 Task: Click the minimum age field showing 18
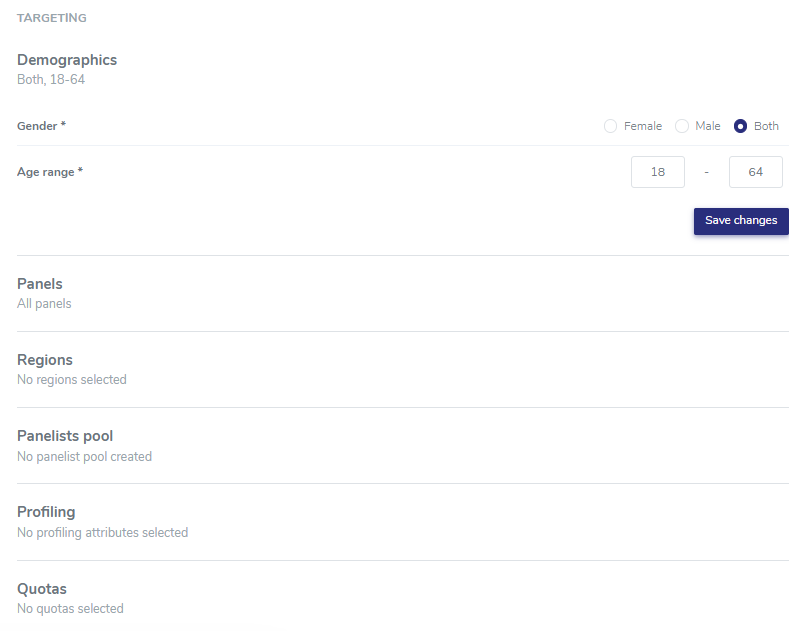tap(657, 172)
